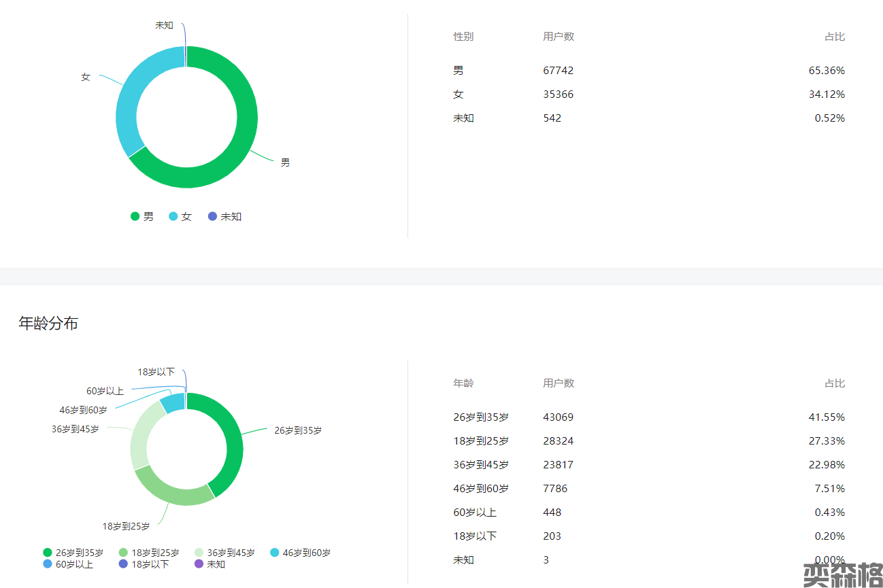Toggle the 女 legend item in gender chart
Screen dimensions: 883x588
pyautogui.click(x=180, y=217)
